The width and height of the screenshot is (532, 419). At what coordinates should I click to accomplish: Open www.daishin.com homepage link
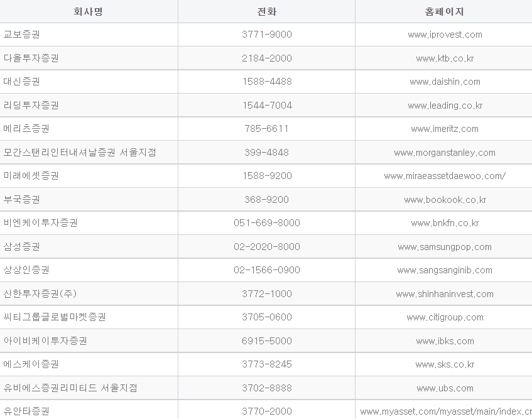445,82
